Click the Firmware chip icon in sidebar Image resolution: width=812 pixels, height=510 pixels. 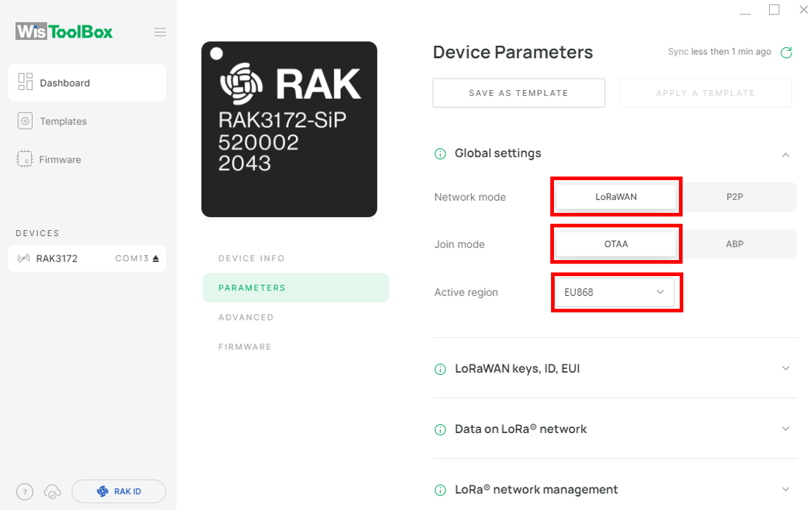24,159
